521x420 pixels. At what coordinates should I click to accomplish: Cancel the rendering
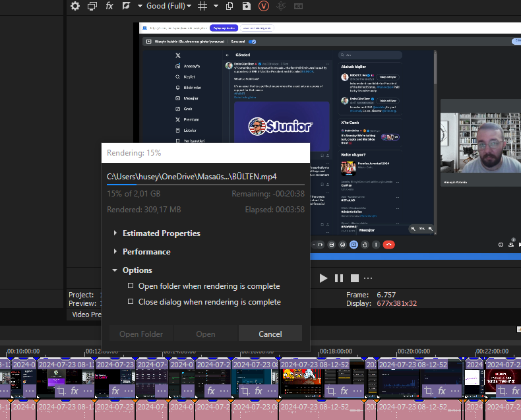point(270,334)
